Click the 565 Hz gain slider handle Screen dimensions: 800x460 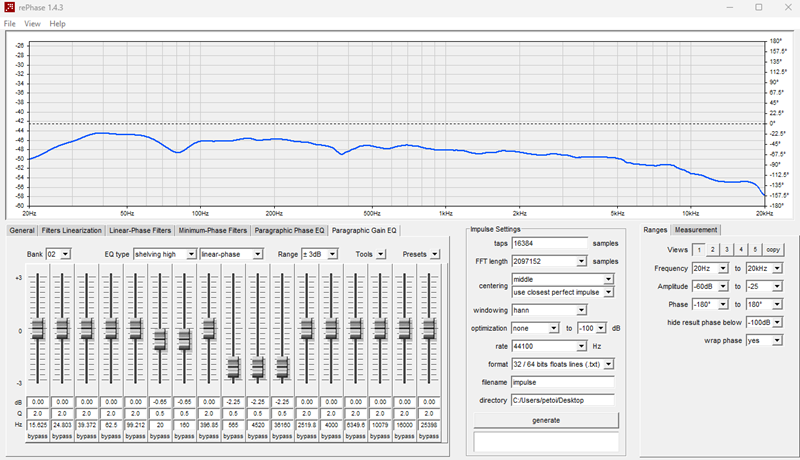click(x=233, y=367)
